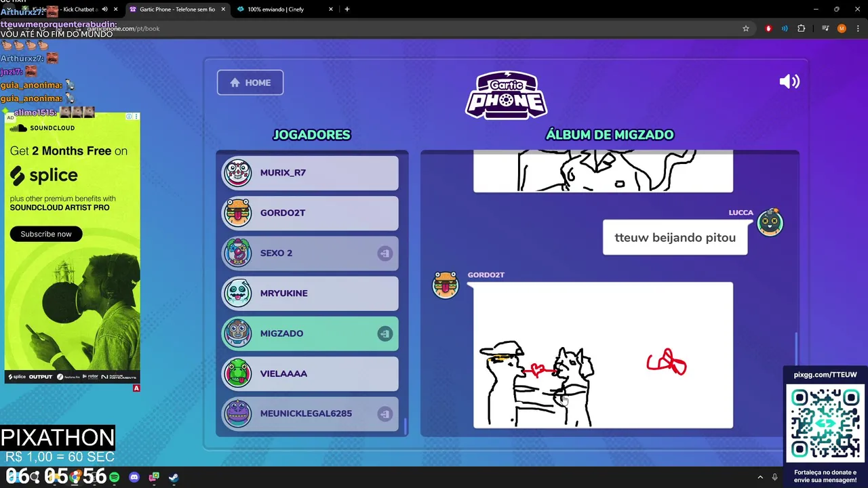This screenshot has width=868, height=488.
Task: Open Discord from the taskbar
Action: tap(134, 477)
